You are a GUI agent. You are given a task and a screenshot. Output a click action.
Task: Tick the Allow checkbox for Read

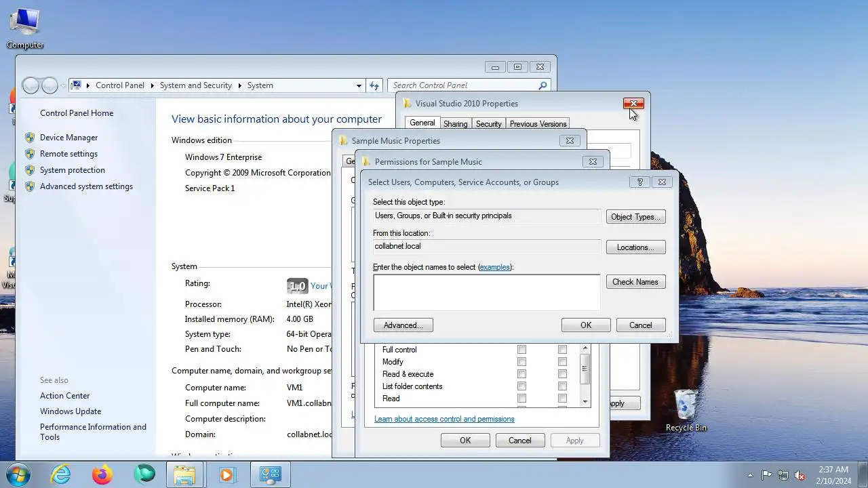click(521, 399)
